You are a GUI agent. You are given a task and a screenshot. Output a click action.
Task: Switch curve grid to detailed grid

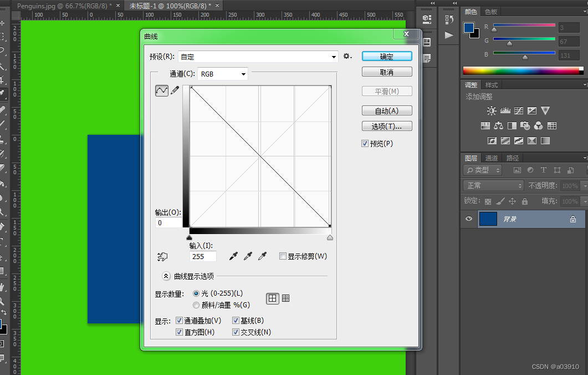pyautogui.click(x=286, y=298)
